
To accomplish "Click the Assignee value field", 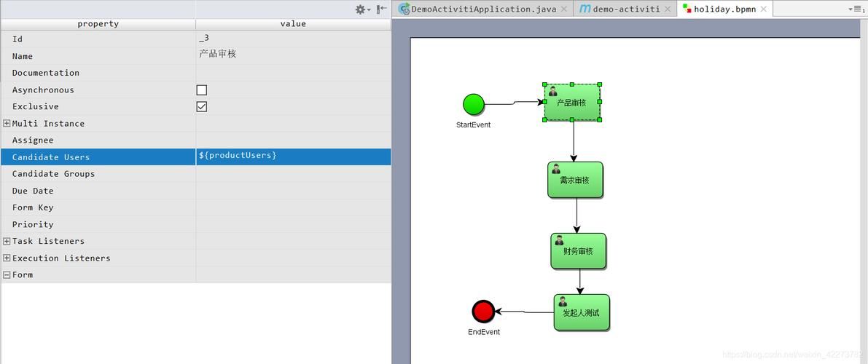I will (x=293, y=140).
